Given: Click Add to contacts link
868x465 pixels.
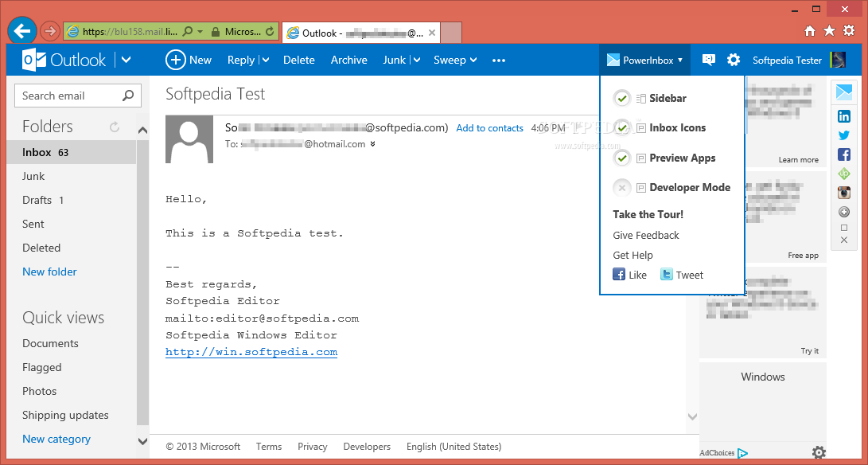Looking at the screenshot, I should pos(489,128).
